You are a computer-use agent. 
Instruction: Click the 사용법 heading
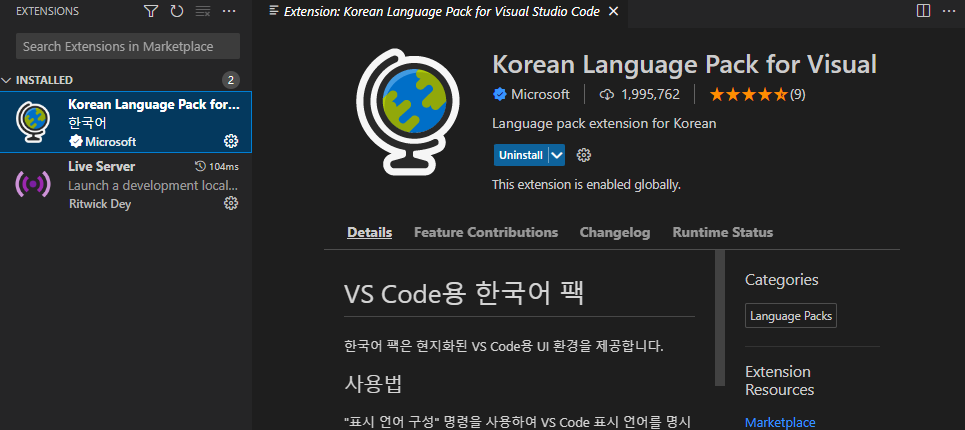click(x=374, y=383)
